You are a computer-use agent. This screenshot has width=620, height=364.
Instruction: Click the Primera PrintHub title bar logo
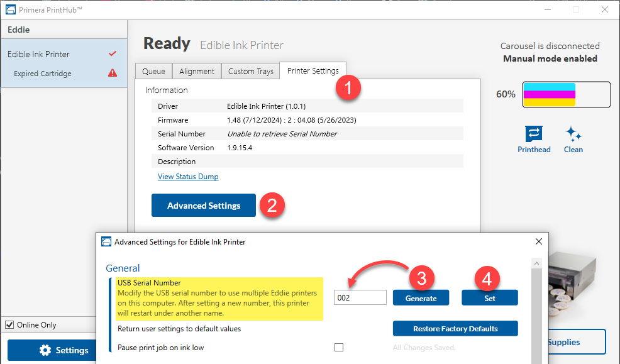click(11, 9)
